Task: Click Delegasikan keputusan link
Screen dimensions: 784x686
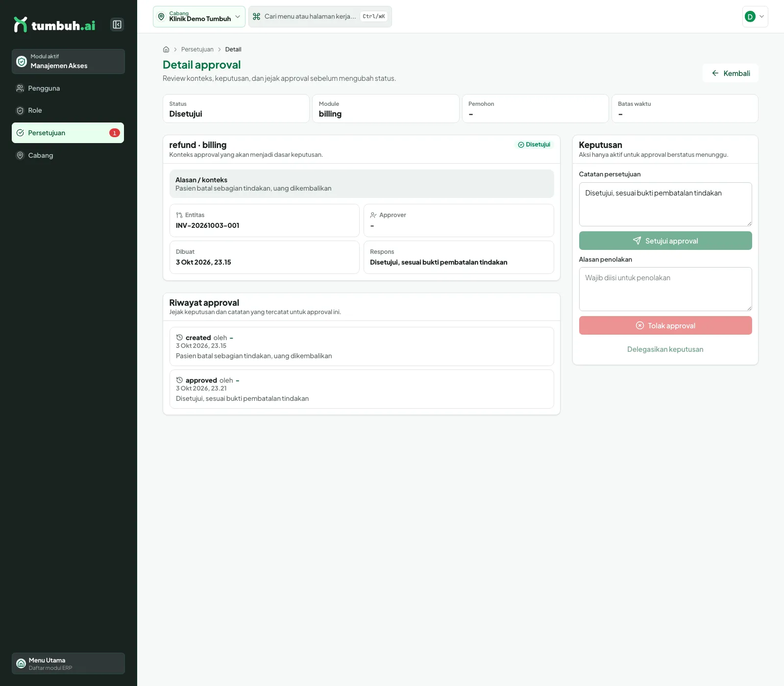Action: 665,349
